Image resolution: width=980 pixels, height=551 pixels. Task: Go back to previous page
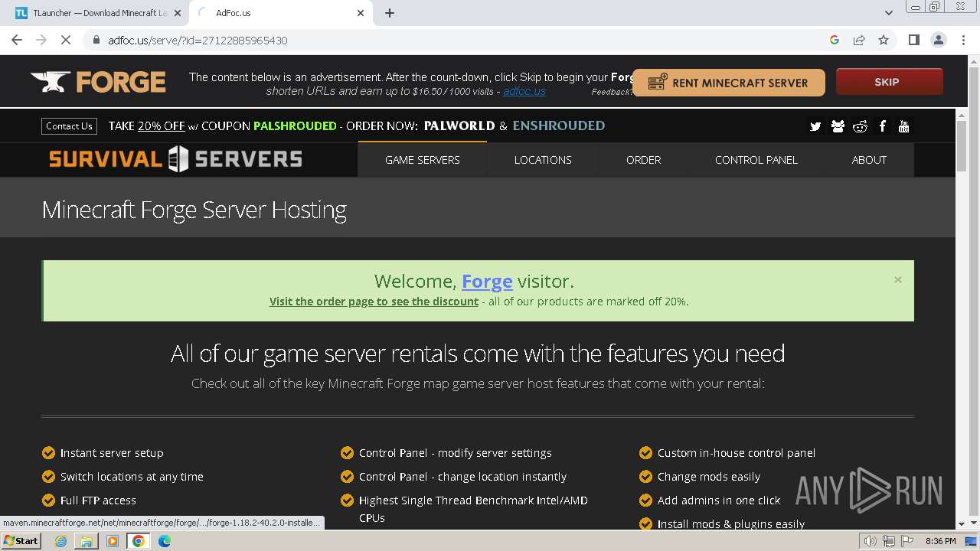(x=17, y=40)
